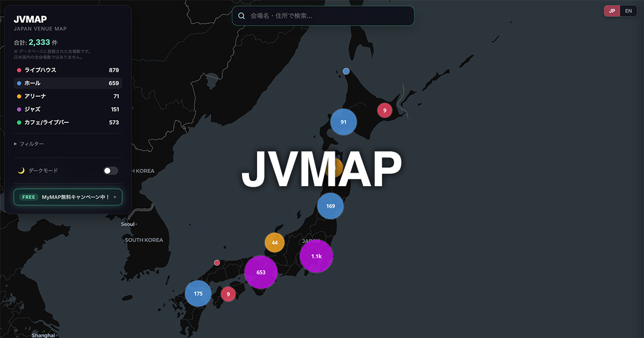Toggle the ライブハウス category filter
Screen dimensions: 644x338
(x=68, y=70)
